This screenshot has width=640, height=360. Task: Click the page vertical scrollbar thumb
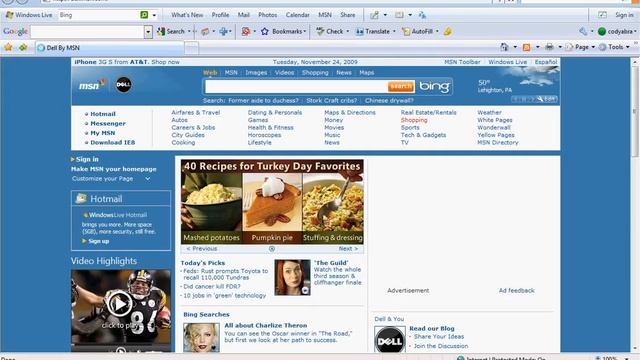(635, 112)
